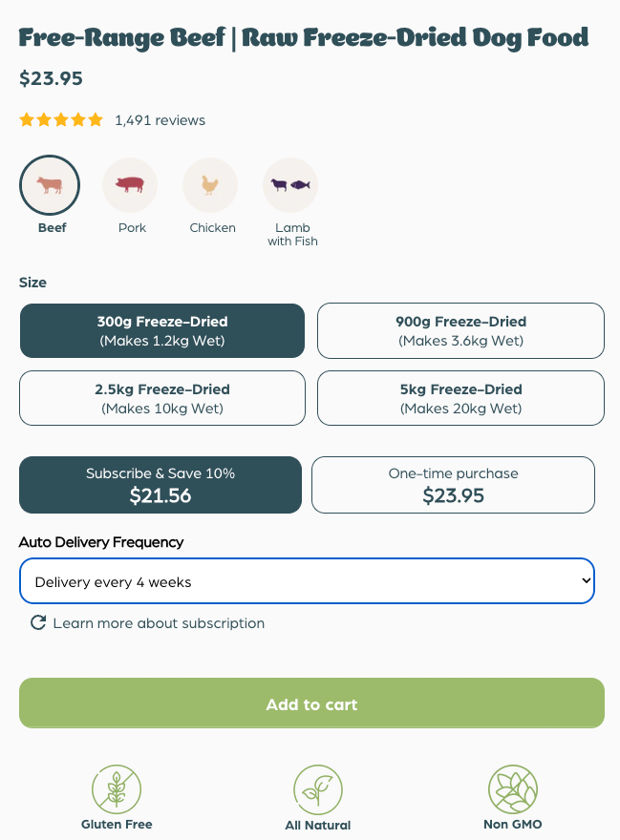
Task: Click the Gluten Free badge icon
Action: click(117, 789)
